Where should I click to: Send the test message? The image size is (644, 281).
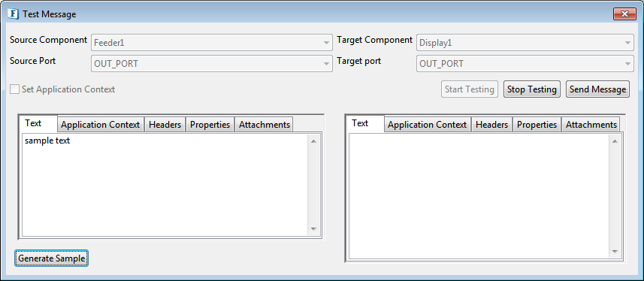point(597,89)
